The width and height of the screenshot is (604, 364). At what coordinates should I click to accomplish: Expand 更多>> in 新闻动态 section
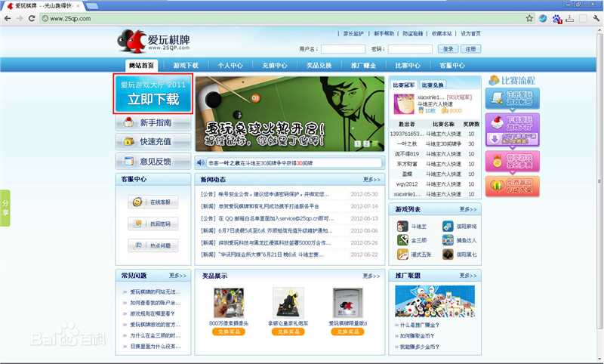pos(371,180)
